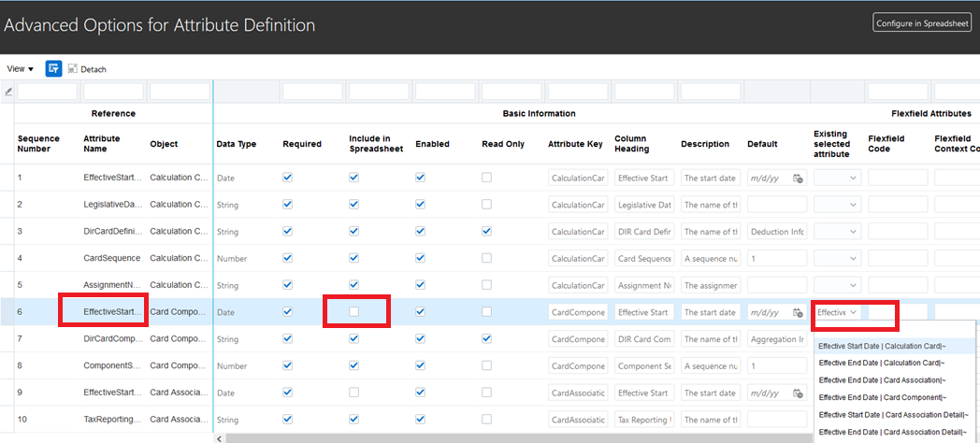This screenshot has width=980, height=443.
Task: Click the Column Heading field for CardSequence row
Action: 643,259
